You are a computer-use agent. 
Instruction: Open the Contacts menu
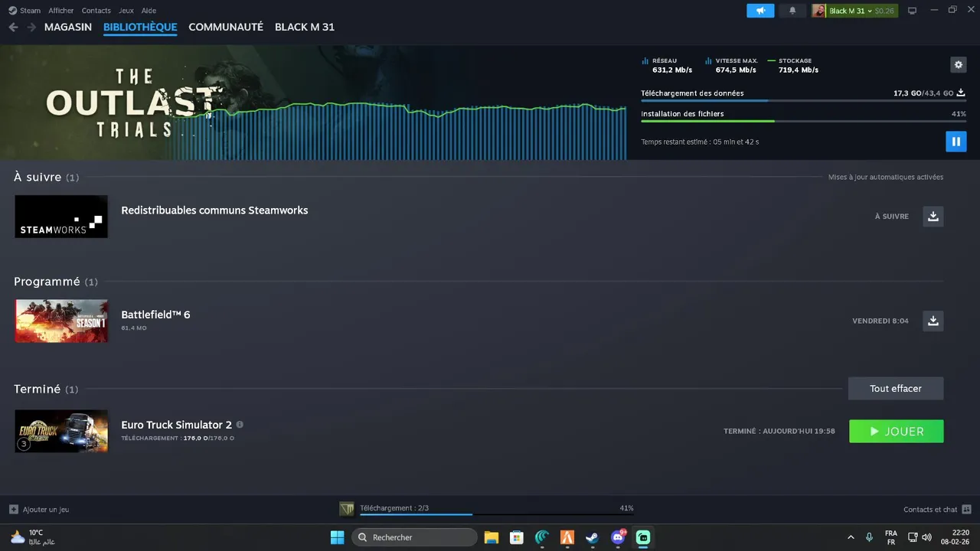point(96,11)
